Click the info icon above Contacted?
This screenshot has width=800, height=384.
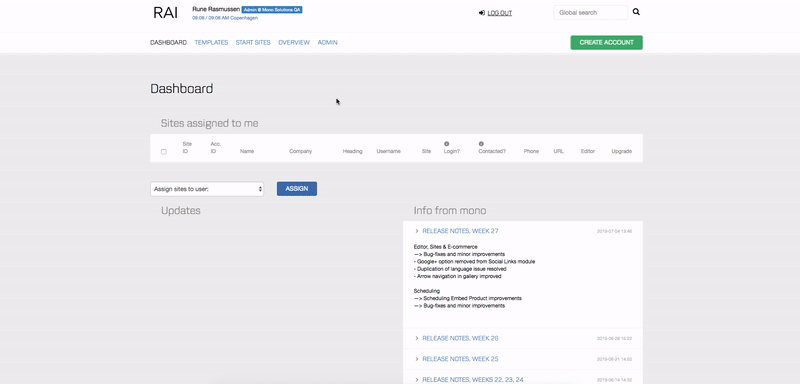(481, 144)
